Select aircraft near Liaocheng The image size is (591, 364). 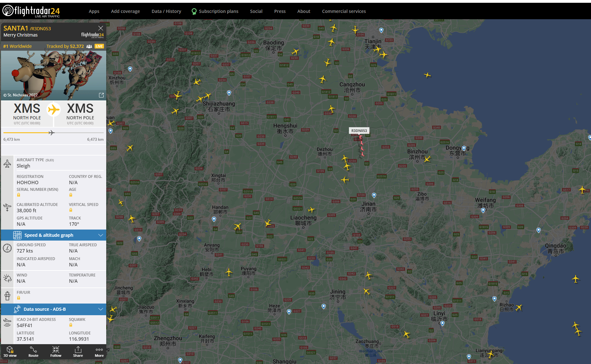coord(311,210)
